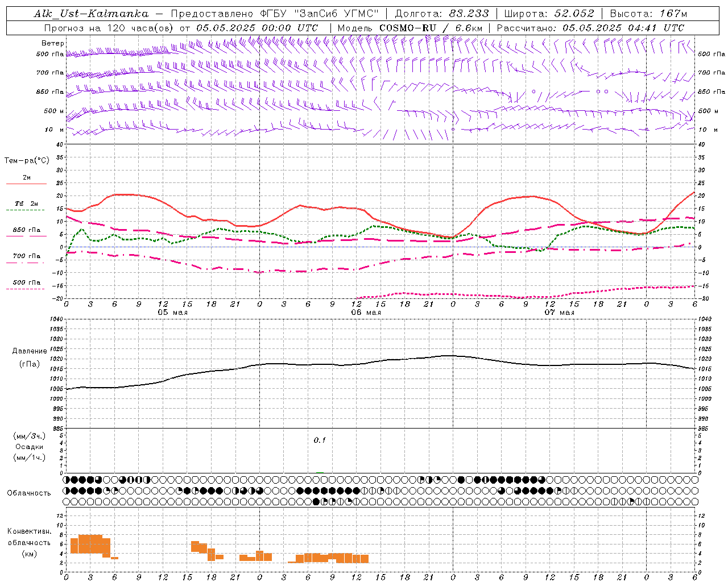Screen dimensions: 728x582
Task: Click the forecast start time 05.05.2025 00:00 UTC
Action: pyautogui.click(x=257, y=28)
